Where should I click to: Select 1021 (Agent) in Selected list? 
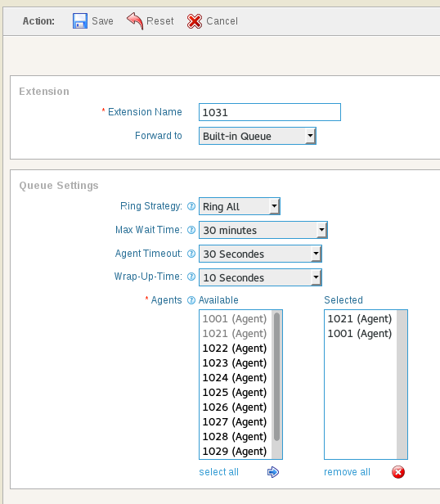click(360, 319)
